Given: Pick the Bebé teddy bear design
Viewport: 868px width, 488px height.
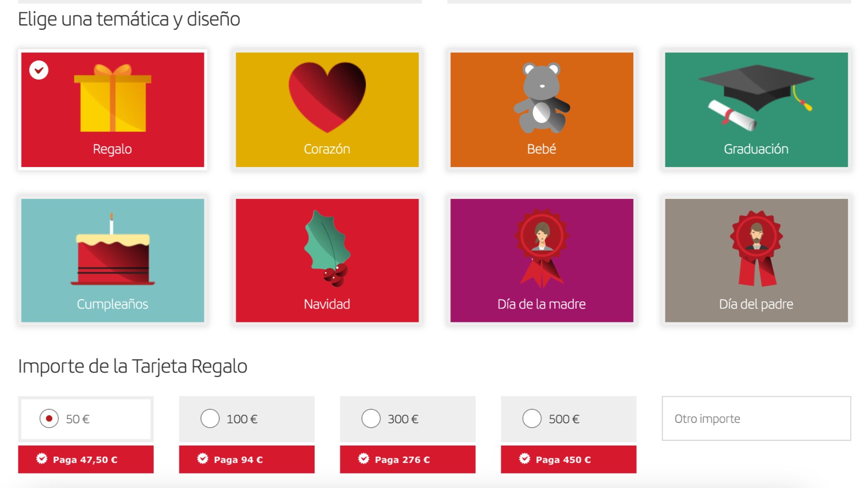Looking at the screenshot, I should (542, 109).
